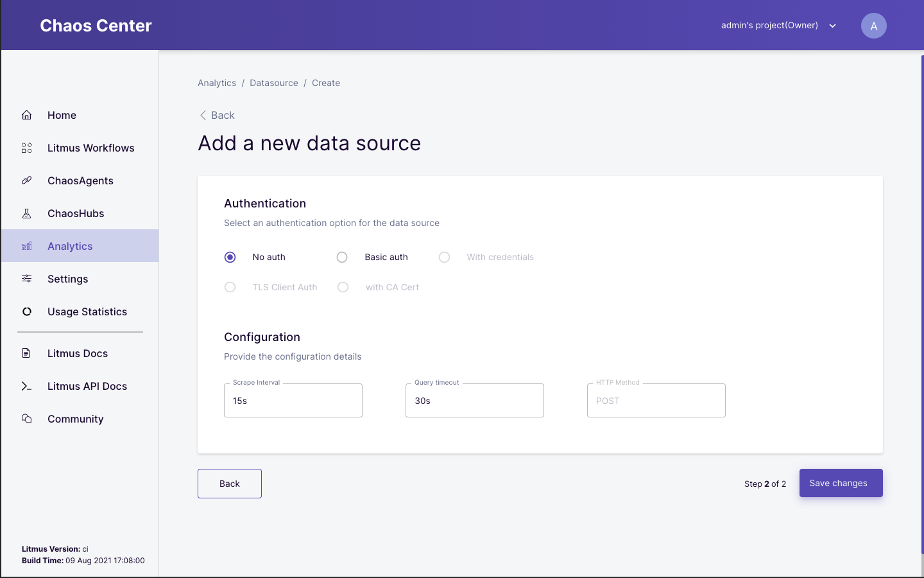
Task: Click the Litmus API Docs terminal icon
Action: (x=26, y=386)
